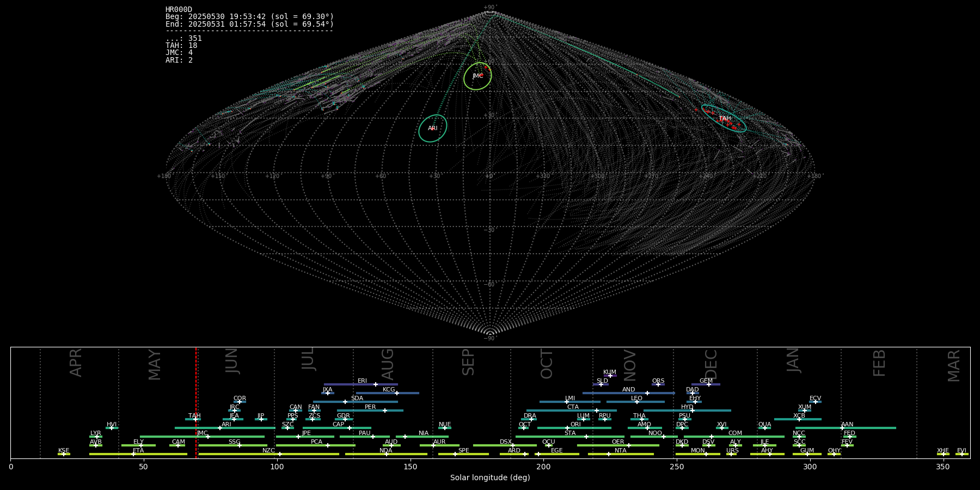980x490 pixels.
Task: Click the HYD shower label in timeline
Action: (x=687, y=407)
